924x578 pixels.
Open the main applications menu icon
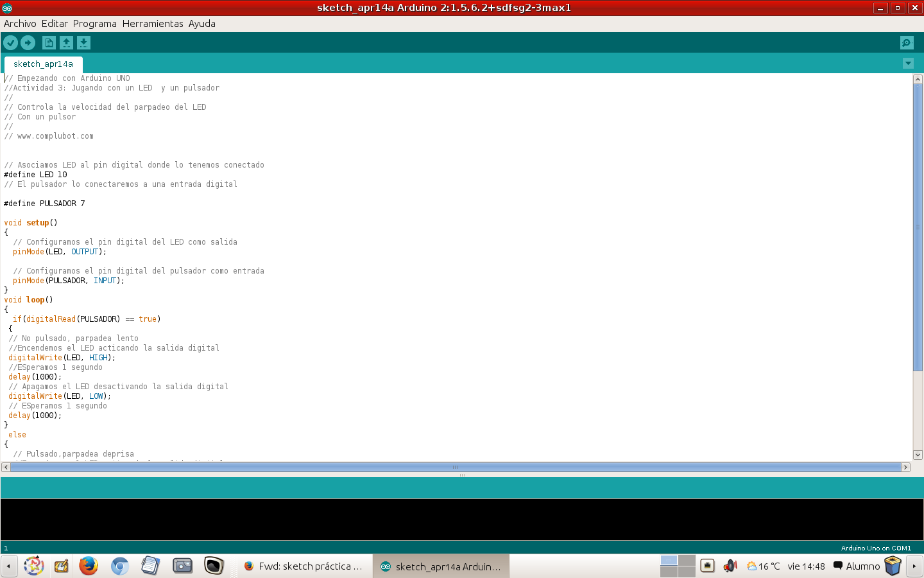[x=33, y=566]
